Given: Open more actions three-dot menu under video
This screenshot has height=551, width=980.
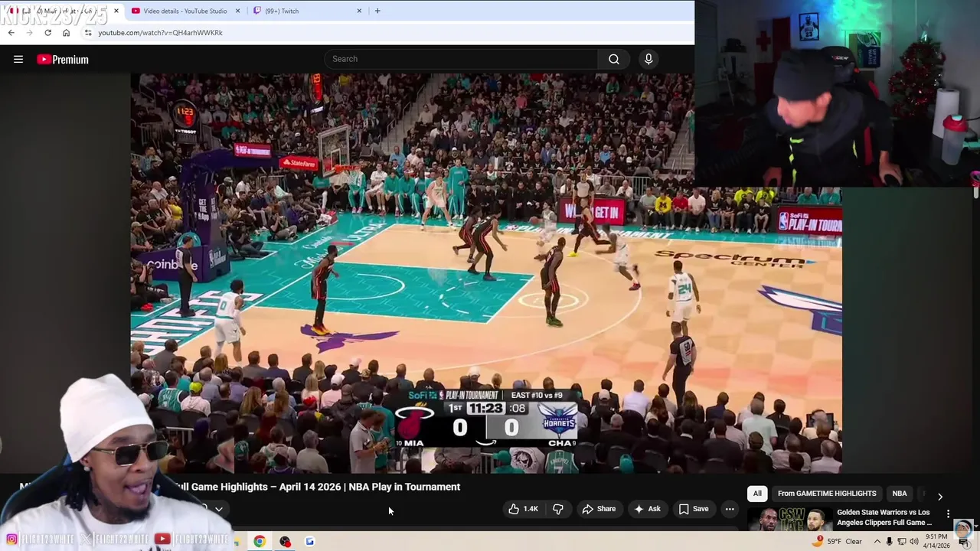Looking at the screenshot, I should pyautogui.click(x=730, y=509).
